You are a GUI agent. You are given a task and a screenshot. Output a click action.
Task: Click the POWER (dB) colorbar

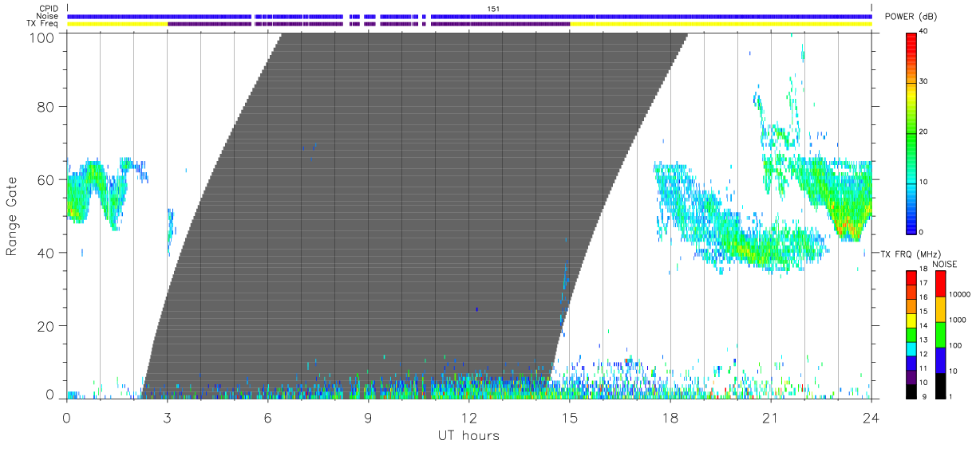click(912, 132)
